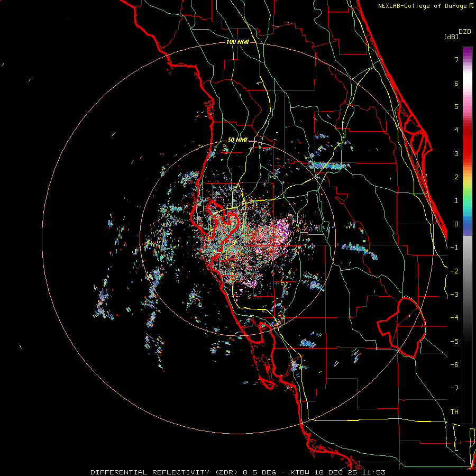Click the -1 value on color scale
Viewport: 476px width, 476px height.
coord(454,248)
